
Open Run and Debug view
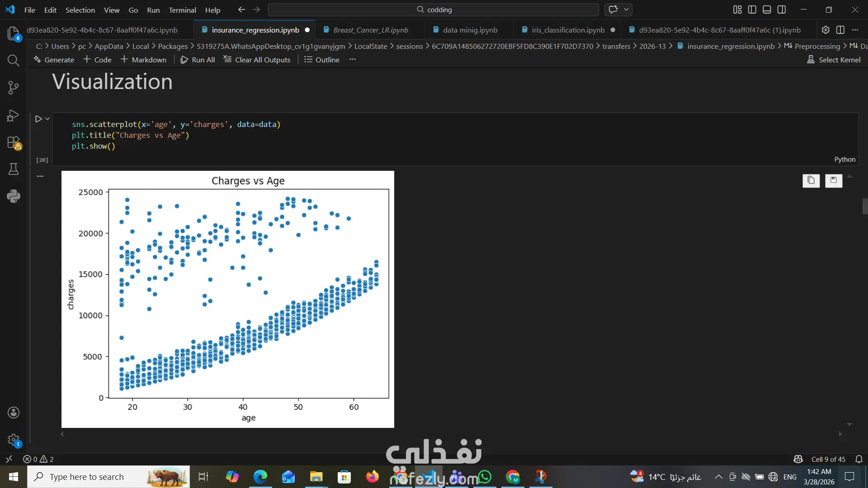tap(13, 115)
